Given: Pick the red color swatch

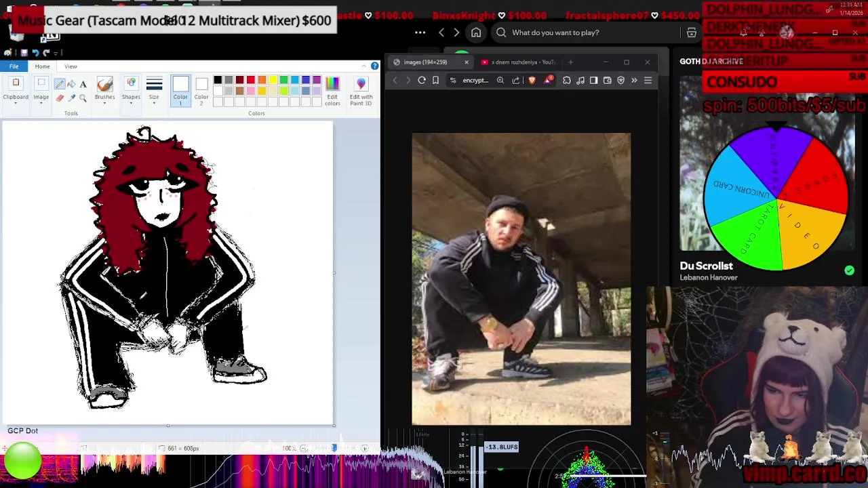Looking at the screenshot, I should tap(251, 80).
